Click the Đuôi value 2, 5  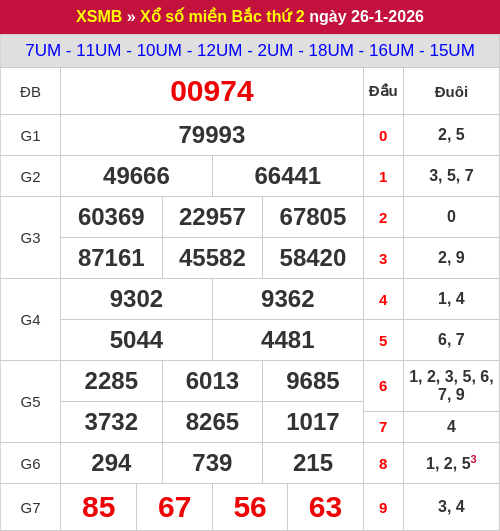[x=451, y=135]
